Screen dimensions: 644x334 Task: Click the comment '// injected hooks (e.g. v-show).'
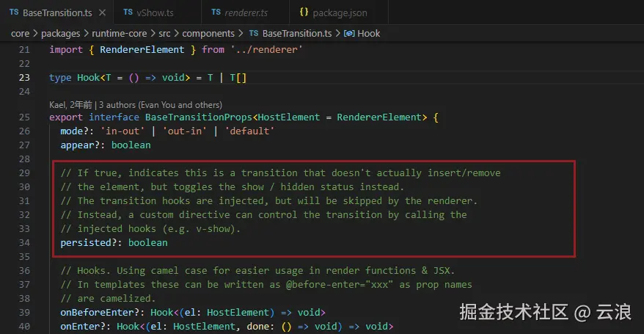point(150,229)
